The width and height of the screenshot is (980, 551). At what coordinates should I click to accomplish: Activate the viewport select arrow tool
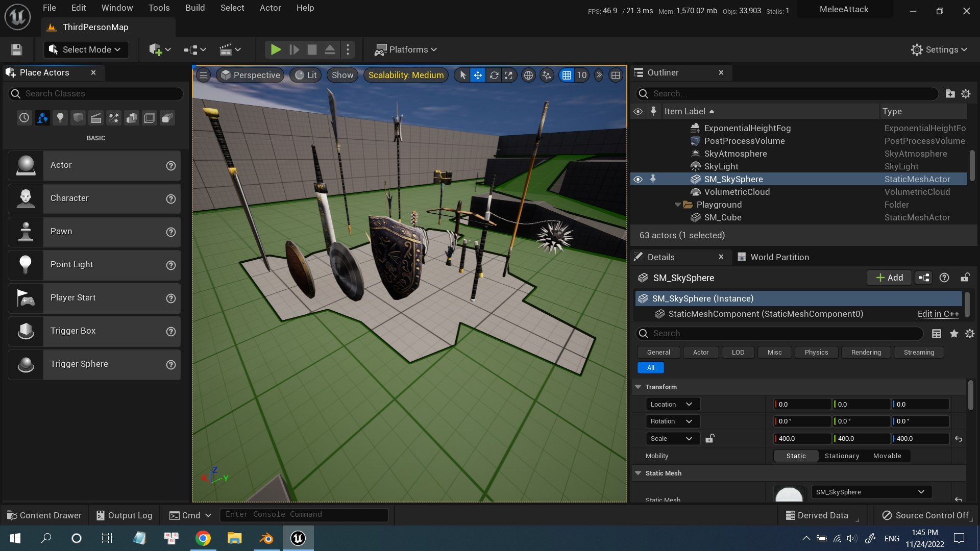point(462,75)
